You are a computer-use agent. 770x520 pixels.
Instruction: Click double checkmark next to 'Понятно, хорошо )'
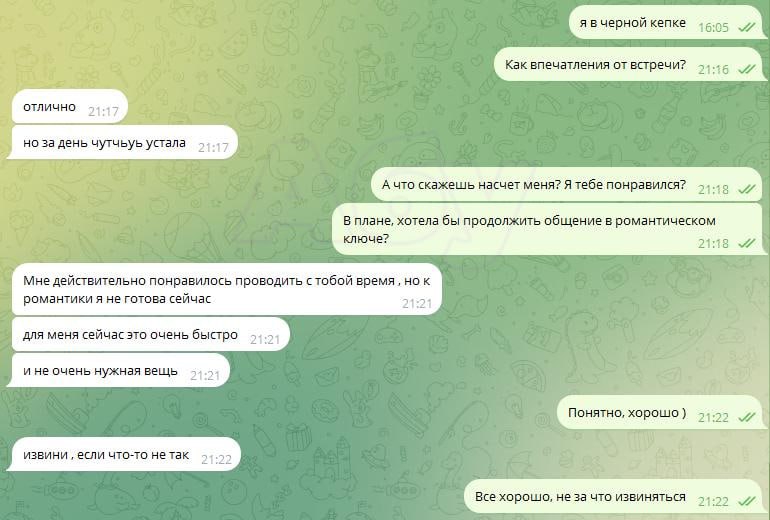[746, 417]
